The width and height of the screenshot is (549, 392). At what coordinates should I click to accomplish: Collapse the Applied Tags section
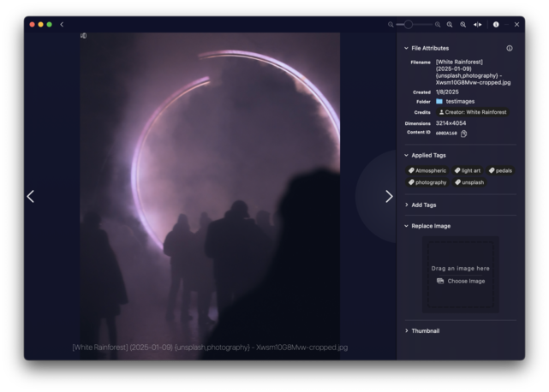[406, 156]
